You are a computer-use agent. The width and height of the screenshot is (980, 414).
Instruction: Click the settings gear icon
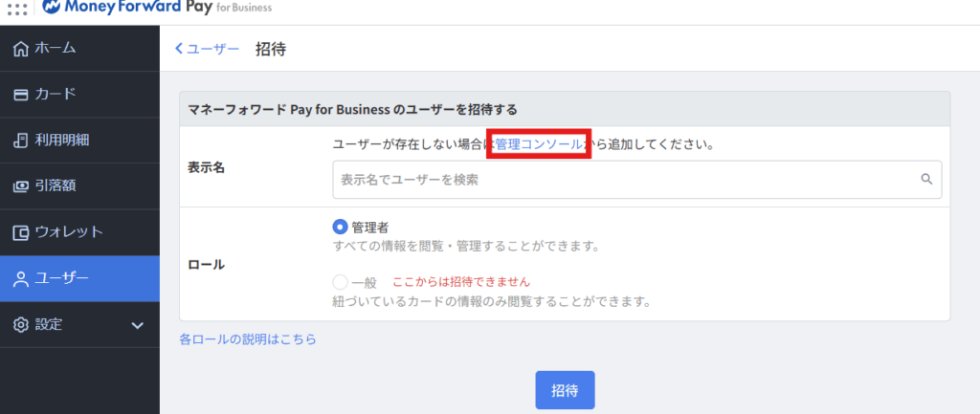[20, 324]
